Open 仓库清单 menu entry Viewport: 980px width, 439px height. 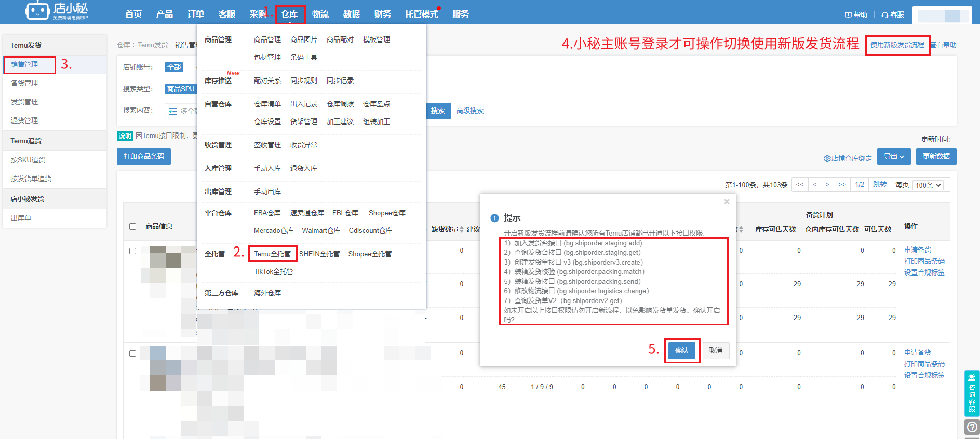[267, 104]
